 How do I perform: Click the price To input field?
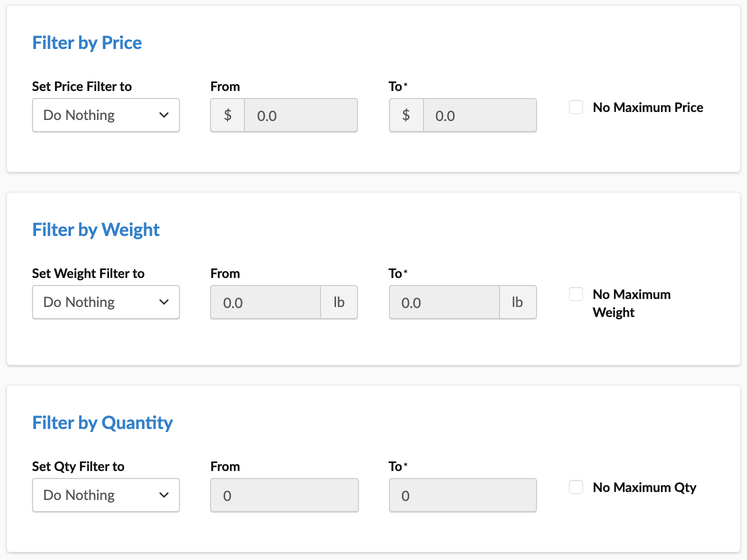[x=479, y=115]
